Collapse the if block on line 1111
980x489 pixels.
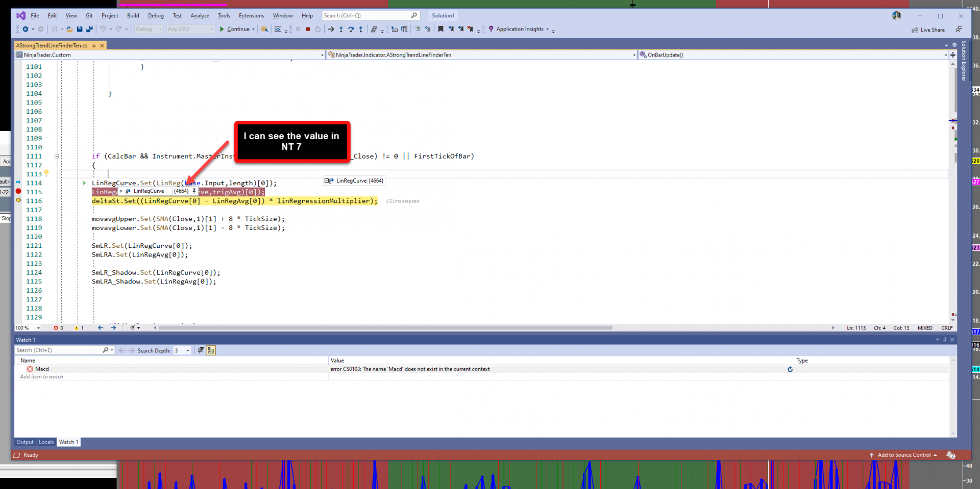(57, 156)
